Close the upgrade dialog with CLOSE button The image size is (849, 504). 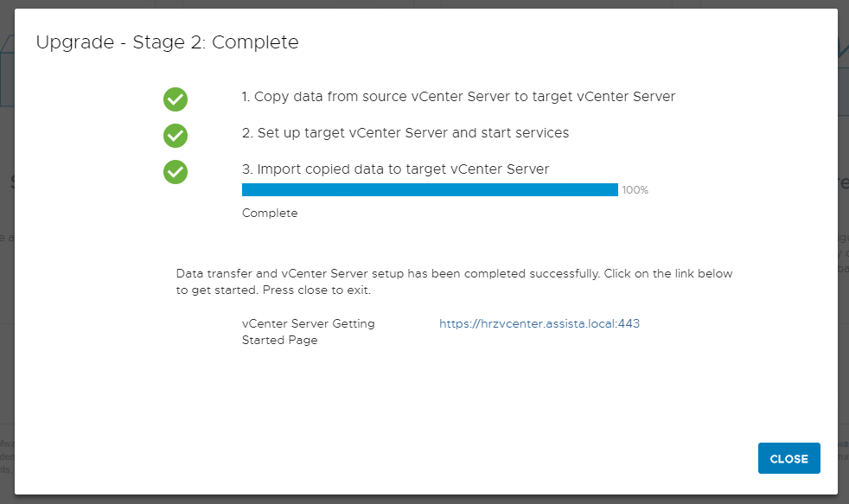(788, 458)
